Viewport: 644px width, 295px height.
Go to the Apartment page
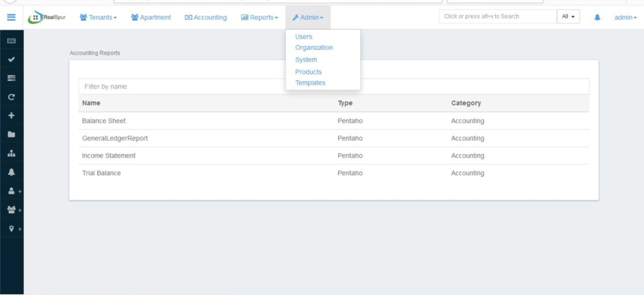[x=151, y=17]
